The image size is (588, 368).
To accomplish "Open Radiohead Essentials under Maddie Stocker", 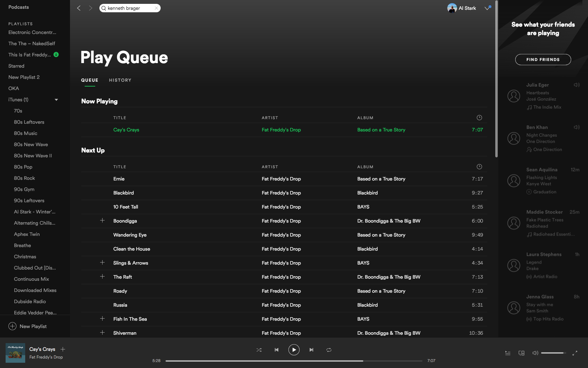I will coord(554,234).
